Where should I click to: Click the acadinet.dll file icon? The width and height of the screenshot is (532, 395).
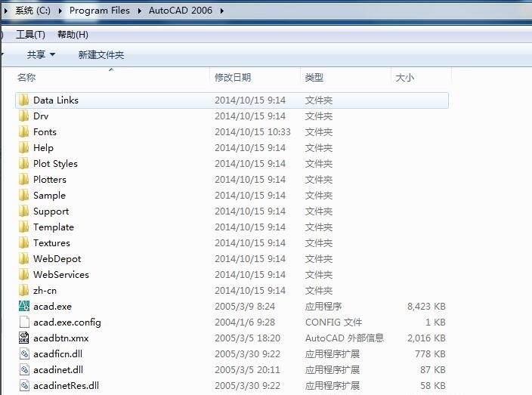coord(24,370)
